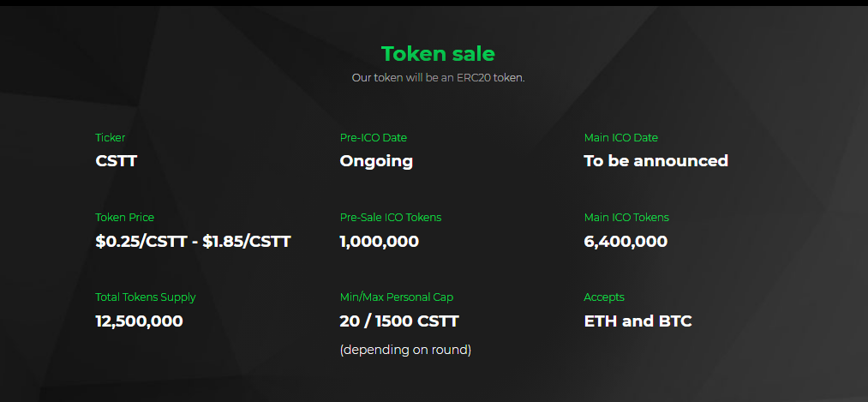This screenshot has width=868, height=402.
Task: Click the depending on round note
Action: pyautogui.click(x=405, y=350)
